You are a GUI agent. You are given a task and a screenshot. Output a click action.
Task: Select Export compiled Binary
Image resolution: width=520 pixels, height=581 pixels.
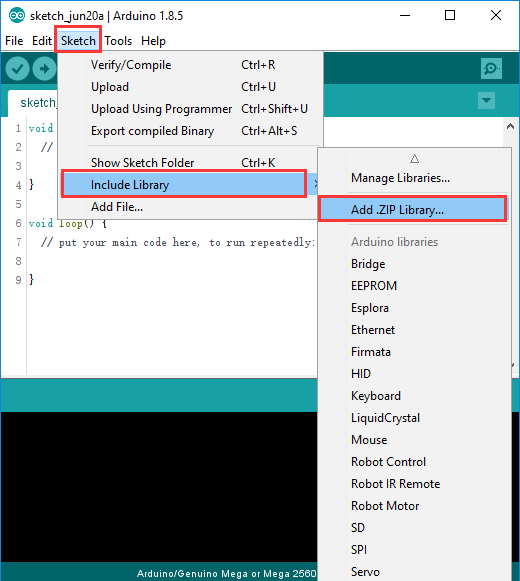(x=191, y=131)
